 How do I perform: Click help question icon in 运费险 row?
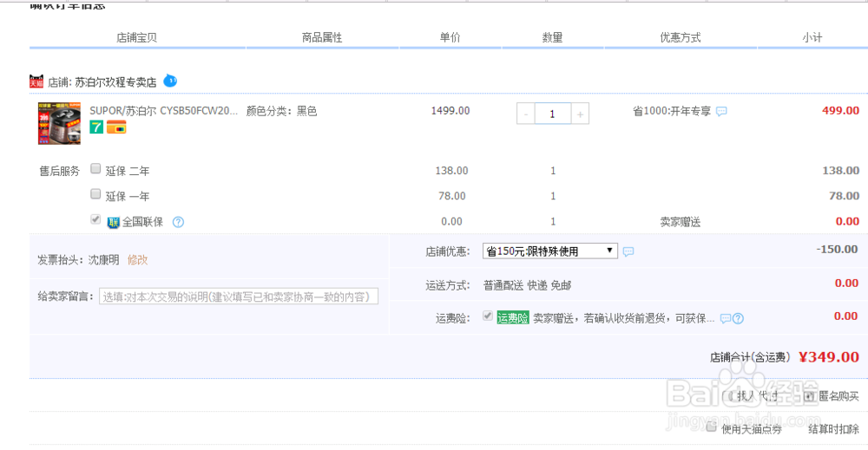738,318
